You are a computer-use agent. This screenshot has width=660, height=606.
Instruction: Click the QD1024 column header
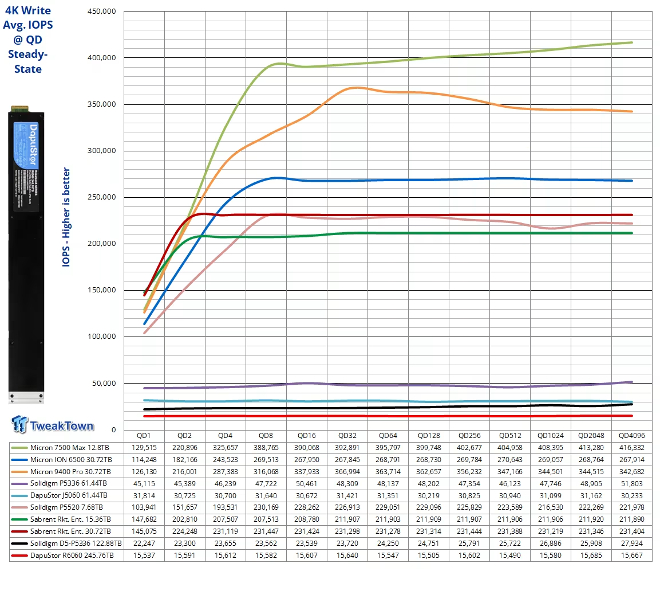point(550,436)
